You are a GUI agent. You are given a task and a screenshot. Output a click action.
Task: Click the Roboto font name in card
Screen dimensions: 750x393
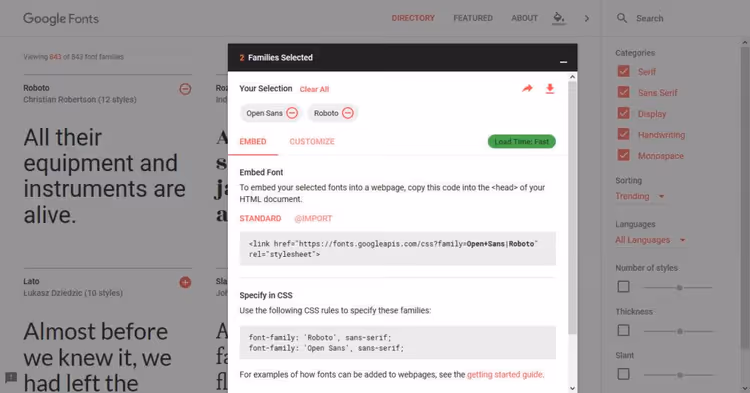coord(36,88)
